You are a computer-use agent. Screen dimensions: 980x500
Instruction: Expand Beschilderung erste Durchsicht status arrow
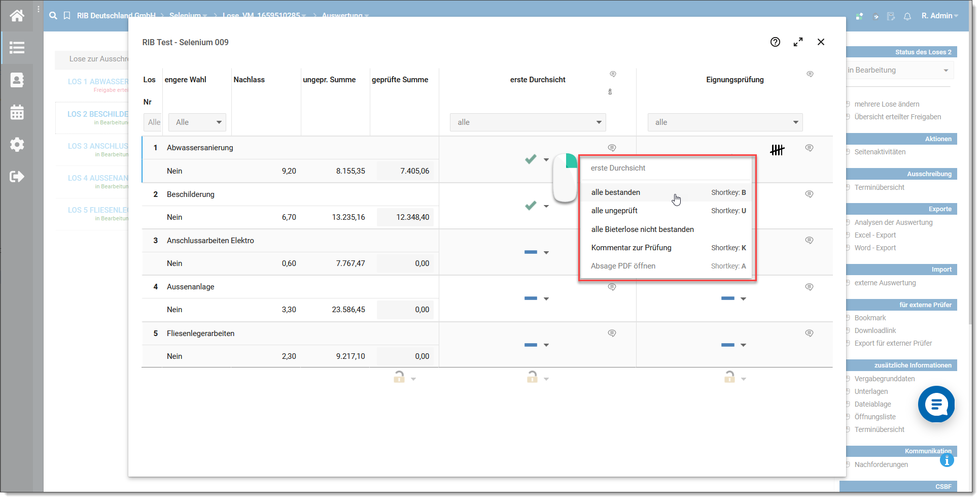pyautogui.click(x=546, y=206)
